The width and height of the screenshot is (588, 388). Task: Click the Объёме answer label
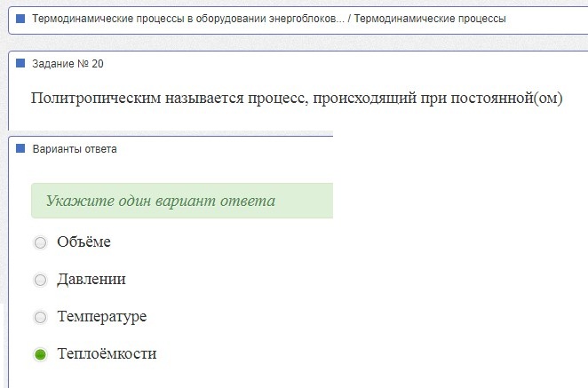[x=83, y=242]
